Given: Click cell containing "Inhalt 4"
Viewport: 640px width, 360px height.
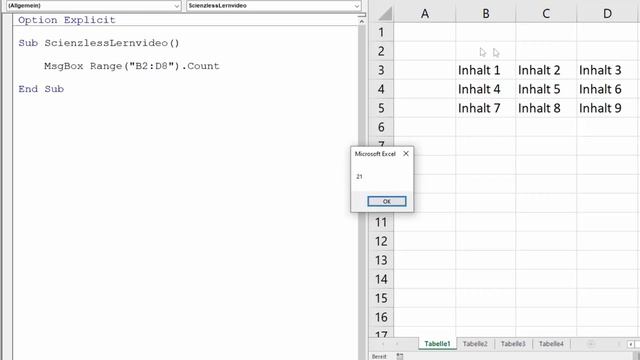Looking at the screenshot, I should 486,89.
